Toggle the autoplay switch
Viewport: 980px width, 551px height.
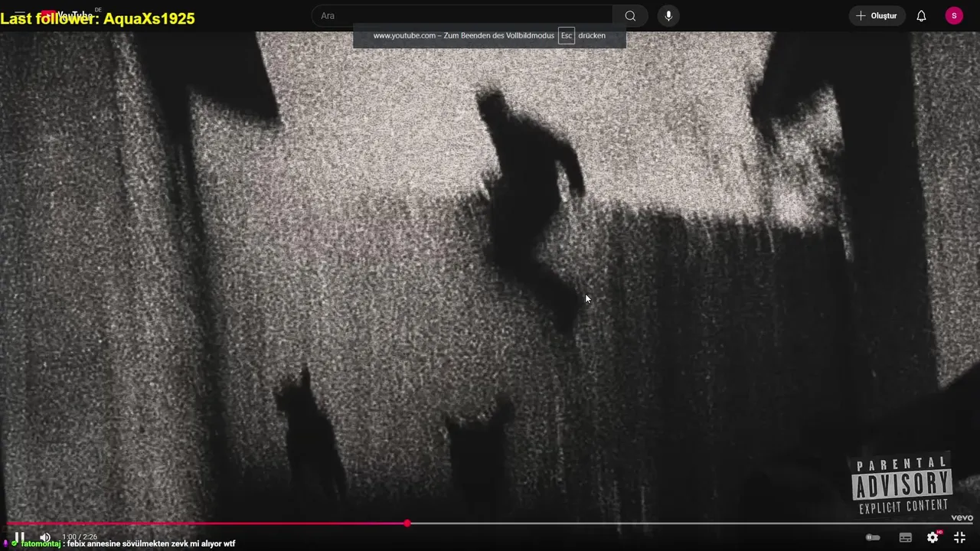872,537
